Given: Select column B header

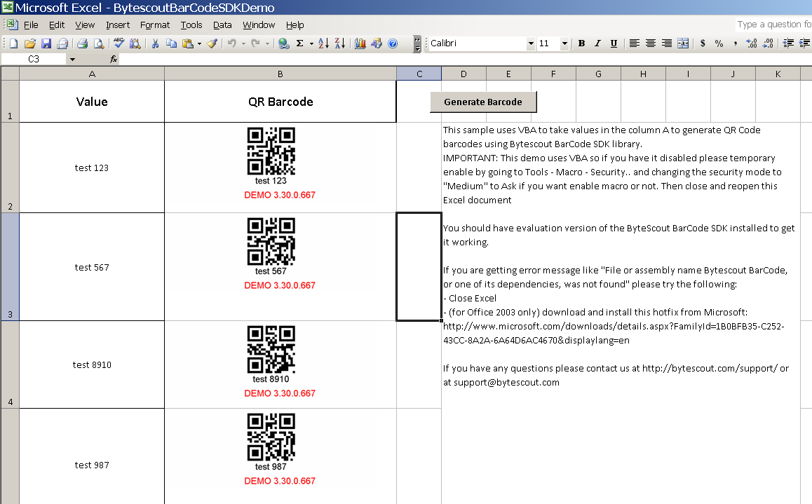Looking at the screenshot, I should coord(280,74).
